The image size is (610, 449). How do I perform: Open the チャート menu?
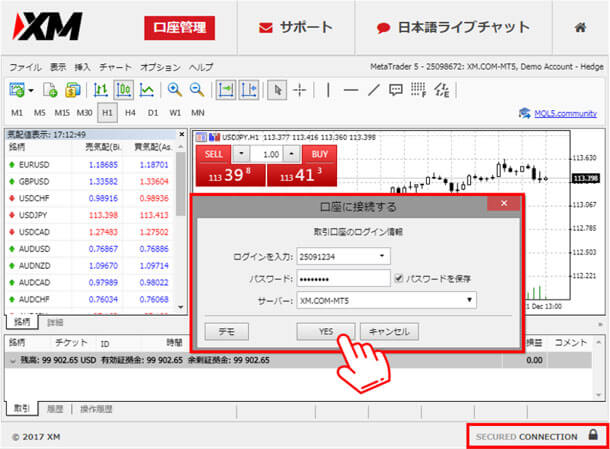[x=115, y=67]
